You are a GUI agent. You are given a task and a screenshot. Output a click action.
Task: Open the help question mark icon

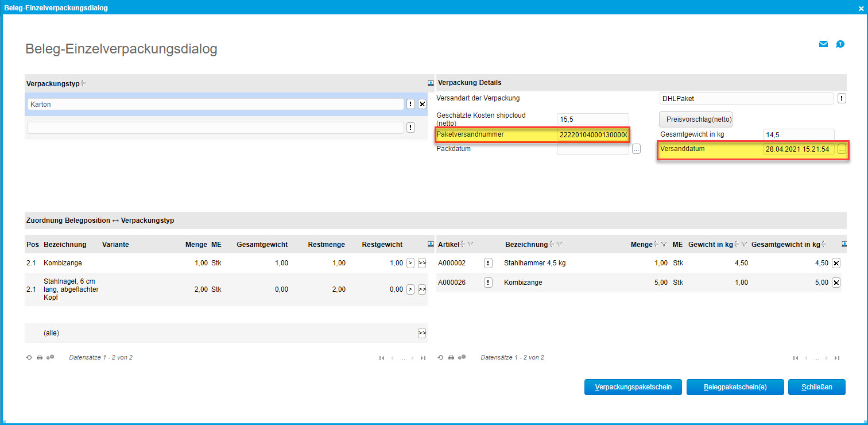pos(840,44)
